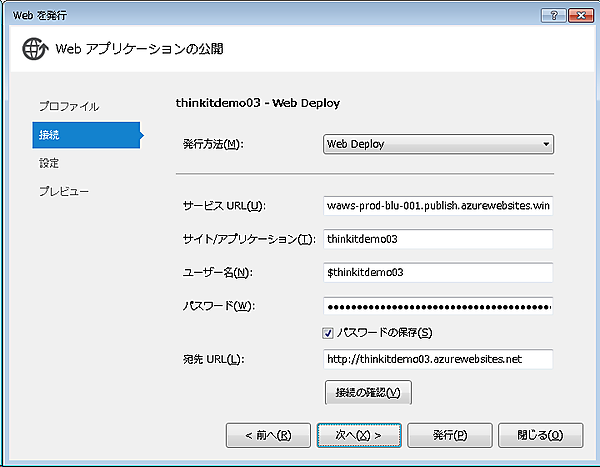Open the help question mark button
Screen dimensions: 600x467
point(553,15)
